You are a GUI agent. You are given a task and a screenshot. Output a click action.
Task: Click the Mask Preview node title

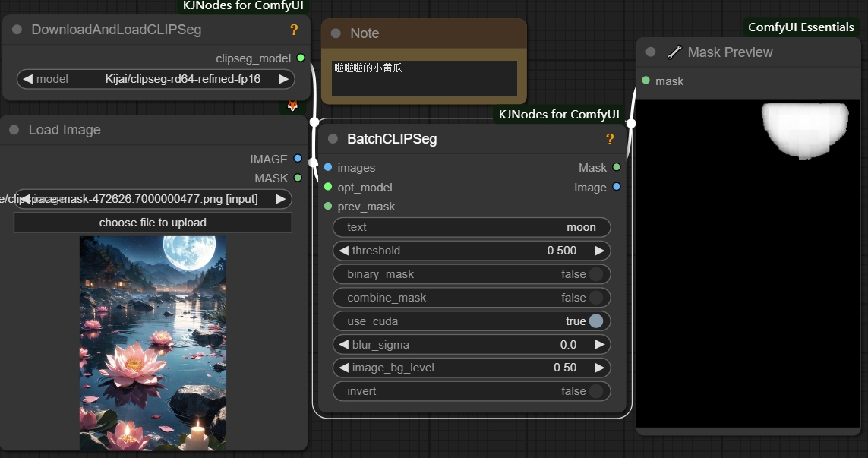click(x=730, y=52)
